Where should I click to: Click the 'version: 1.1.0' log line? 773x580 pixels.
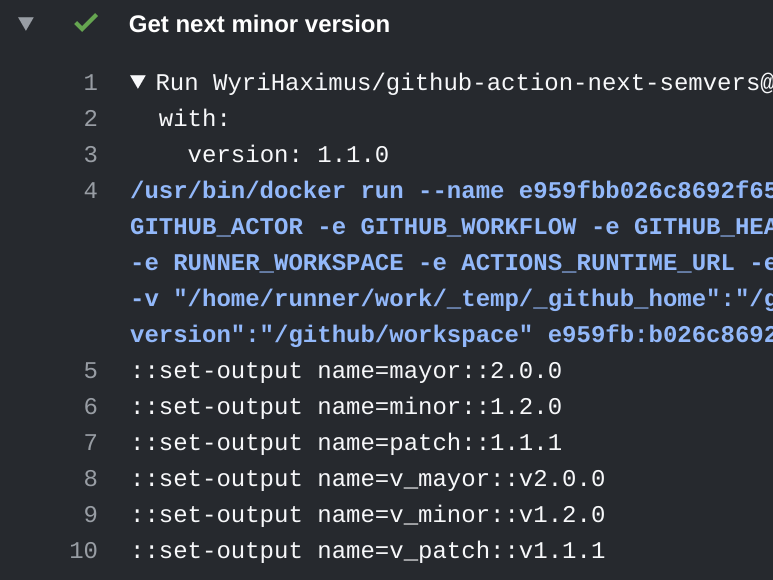[x=288, y=155]
